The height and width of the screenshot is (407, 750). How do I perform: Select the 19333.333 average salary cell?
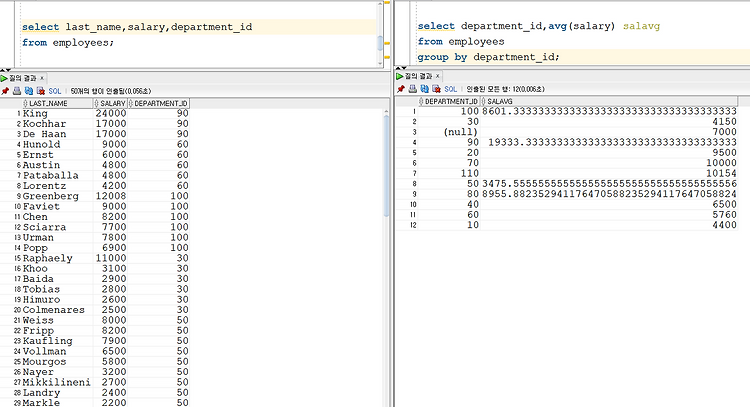point(609,143)
